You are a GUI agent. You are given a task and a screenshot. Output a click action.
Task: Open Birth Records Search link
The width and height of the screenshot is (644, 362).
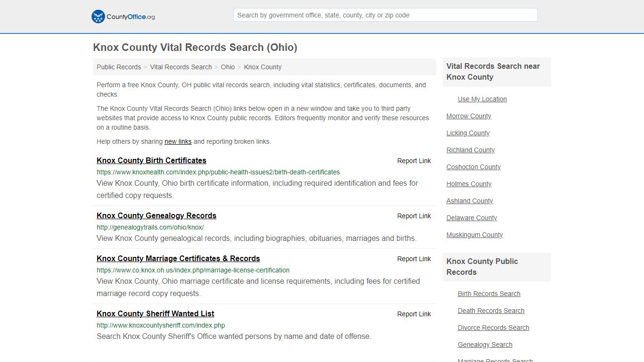[x=489, y=294]
